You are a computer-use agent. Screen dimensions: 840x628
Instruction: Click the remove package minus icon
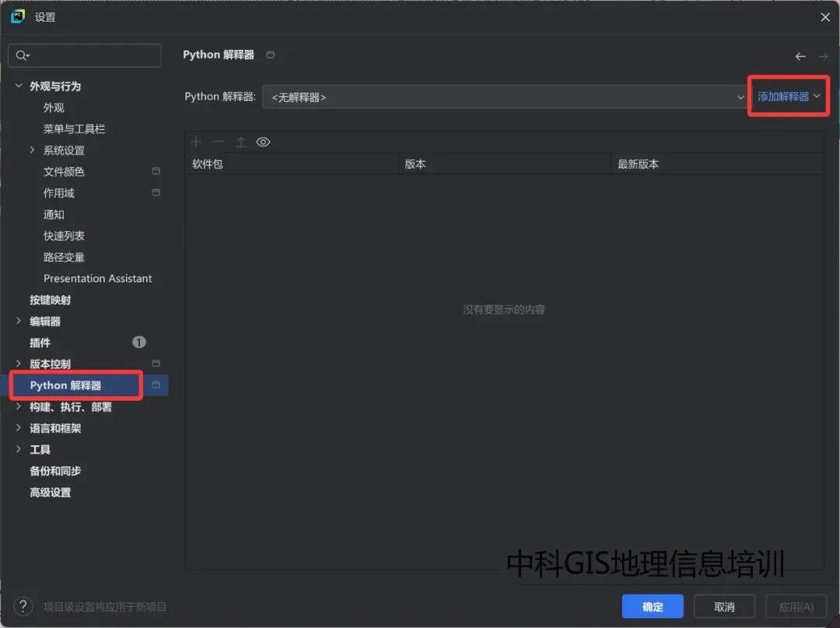[x=218, y=142]
